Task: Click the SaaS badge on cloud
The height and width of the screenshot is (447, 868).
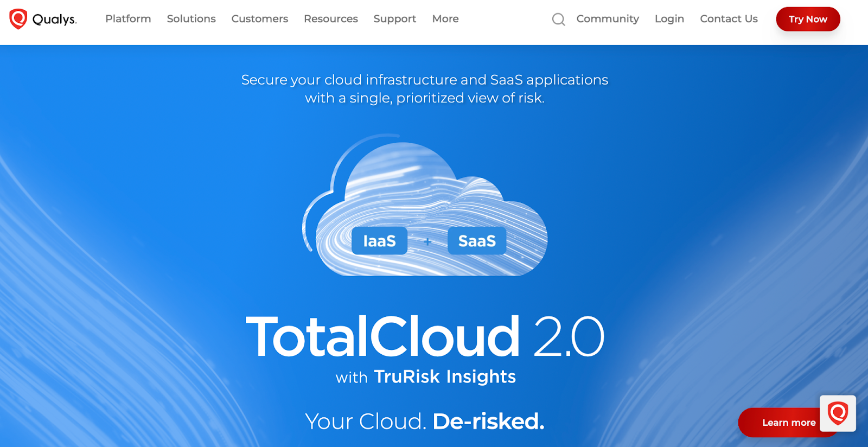Action: [x=477, y=241]
